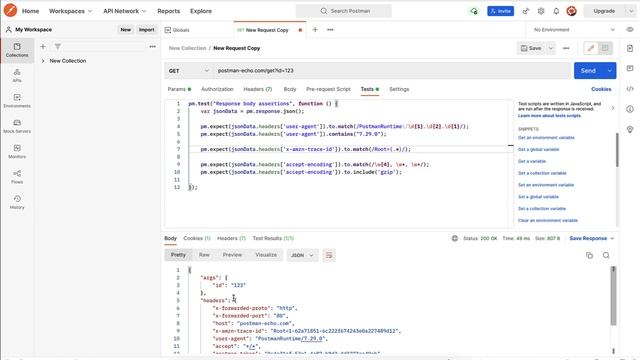The image size is (640, 360).
Task: Open the Mock Servers sidebar panel
Action: click(17, 126)
